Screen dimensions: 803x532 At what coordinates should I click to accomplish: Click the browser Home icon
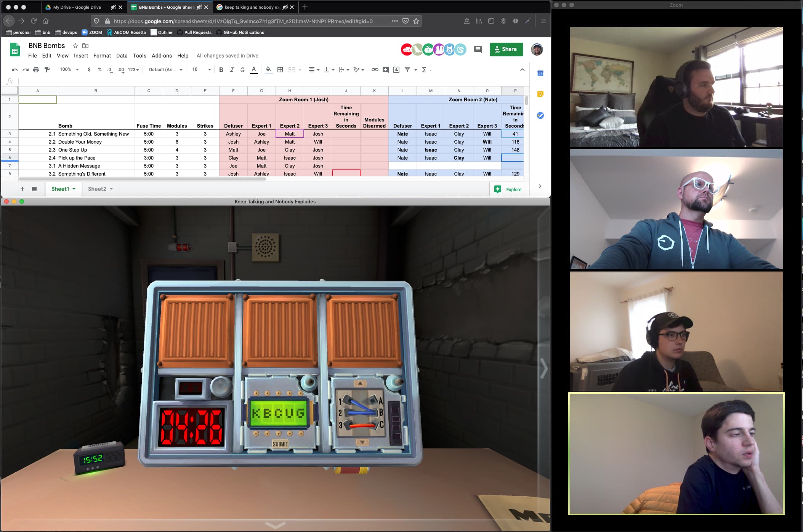click(x=46, y=21)
